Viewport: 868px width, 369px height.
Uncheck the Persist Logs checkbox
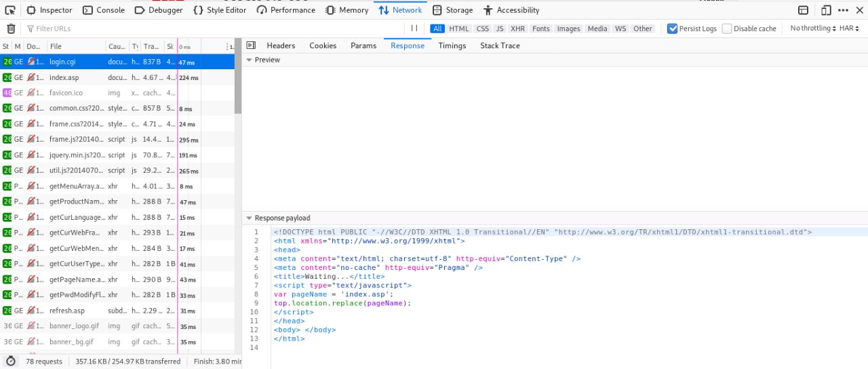pyautogui.click(x=673, y=28)
